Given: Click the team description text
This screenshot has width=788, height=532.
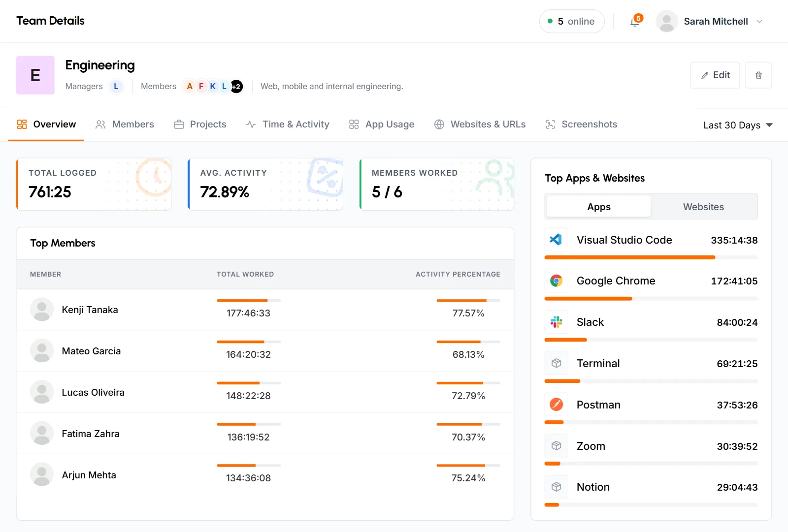Looking at the screenshot, I should [x=331, y=86].
